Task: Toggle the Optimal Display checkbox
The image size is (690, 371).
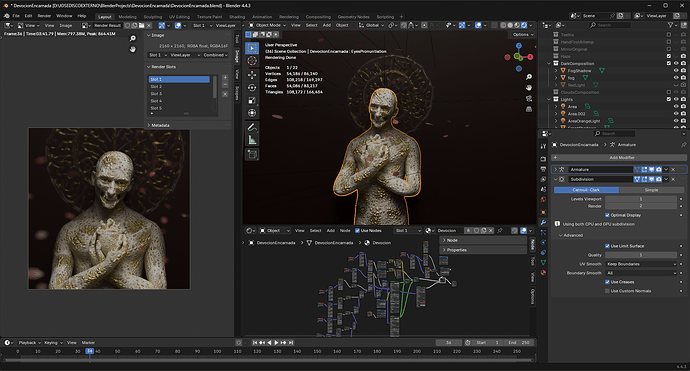Action: pyautogui.click(x=607, y=215)
